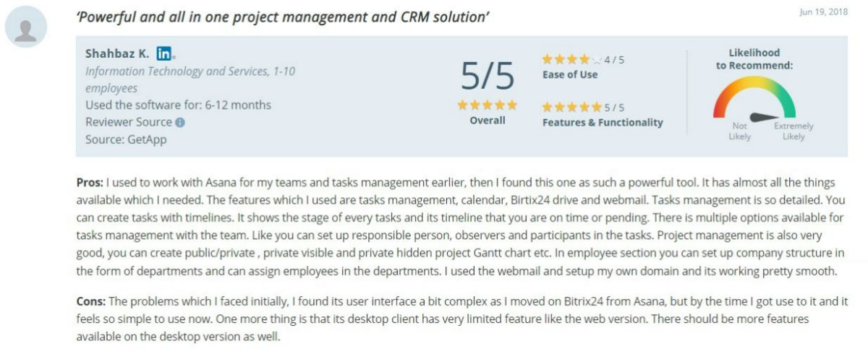This screenshot has width=868, height=354.
Task: Click the 'Not Likely' gauge label
Action: point(740,131)
